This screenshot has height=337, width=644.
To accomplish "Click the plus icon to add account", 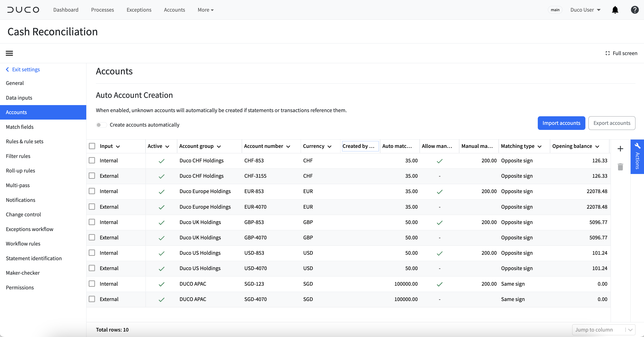I will pos(620,149).
